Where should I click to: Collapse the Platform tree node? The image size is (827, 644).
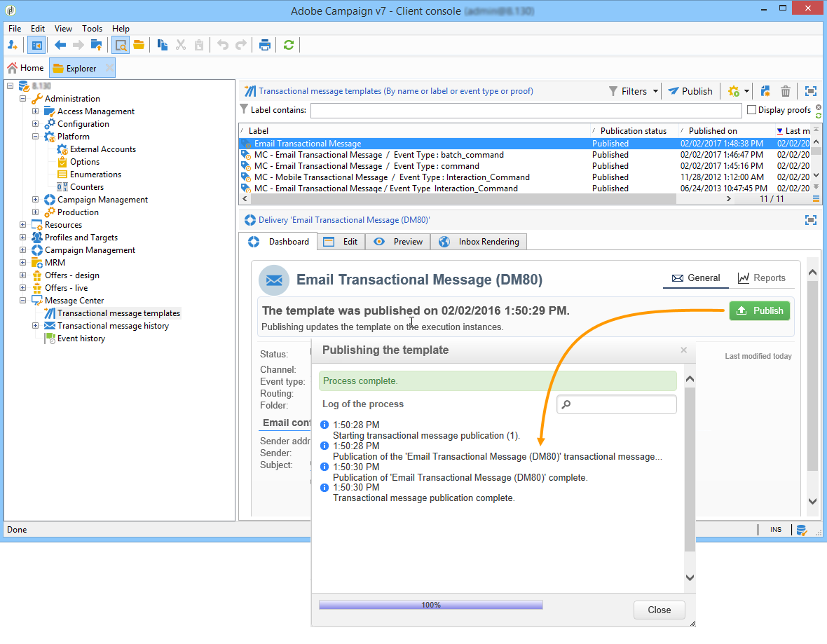point(36,137)
